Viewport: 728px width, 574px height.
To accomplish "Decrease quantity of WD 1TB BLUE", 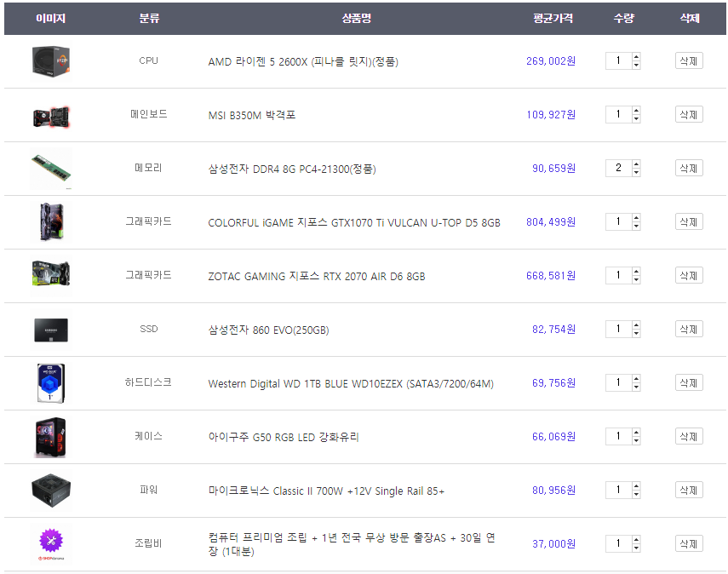I will (x=636, y=387).
